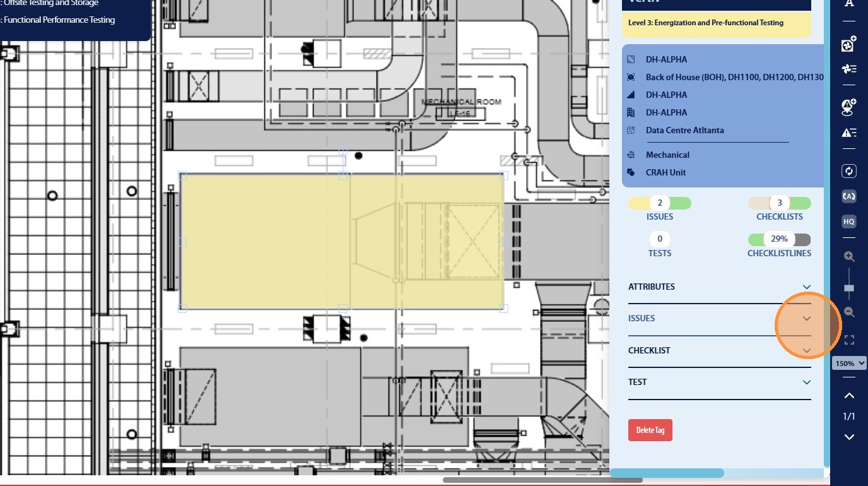This screenshot has height=486, width=868.
Task: Click the fullscreen fit icon
Action: coord(849,340)
